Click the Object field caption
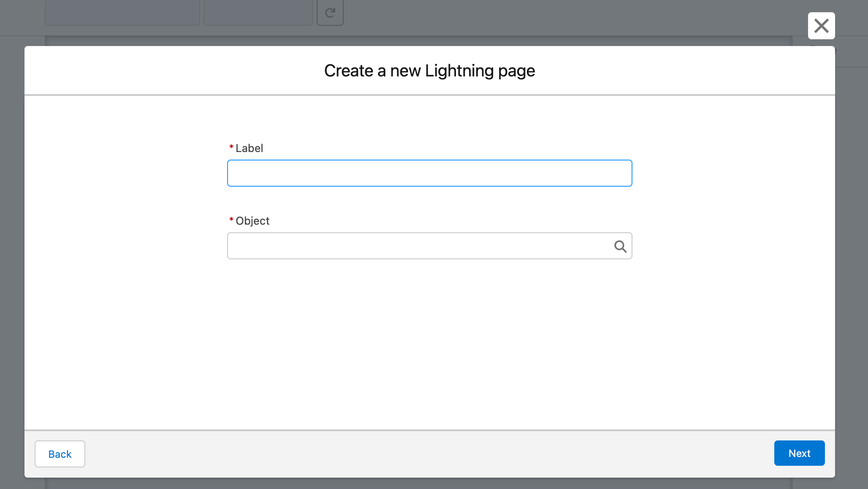Viewport: 868px width, 489px height. (252, 221)
